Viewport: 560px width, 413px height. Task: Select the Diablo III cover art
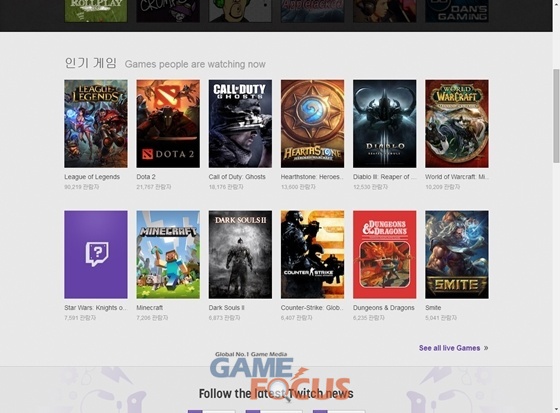click(385, 124)
